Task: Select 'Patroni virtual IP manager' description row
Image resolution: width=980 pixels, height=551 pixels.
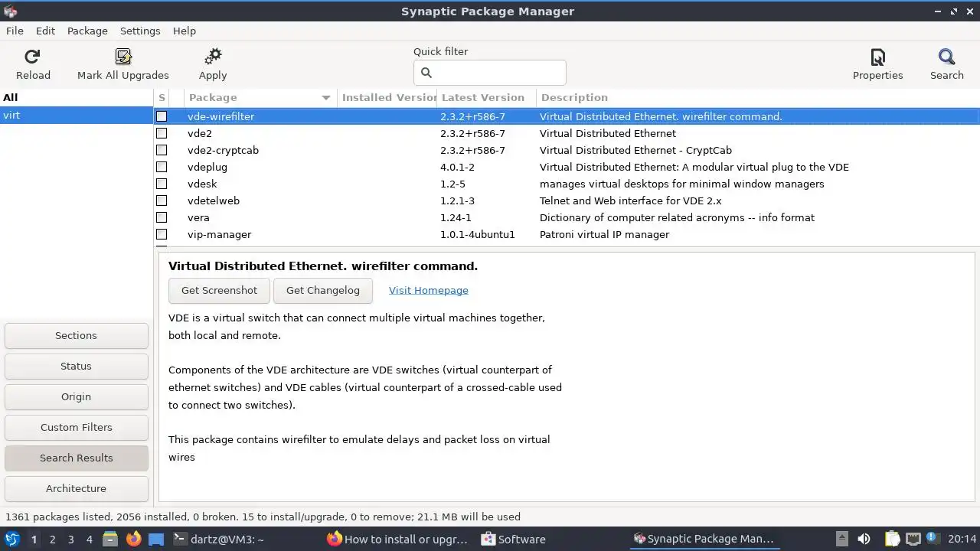Action: click(604, 234)
